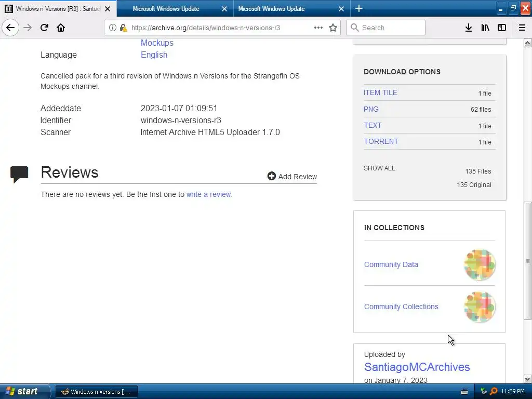
Task: Open the Downloads arrow in toolbar
Action: (469, 28)
